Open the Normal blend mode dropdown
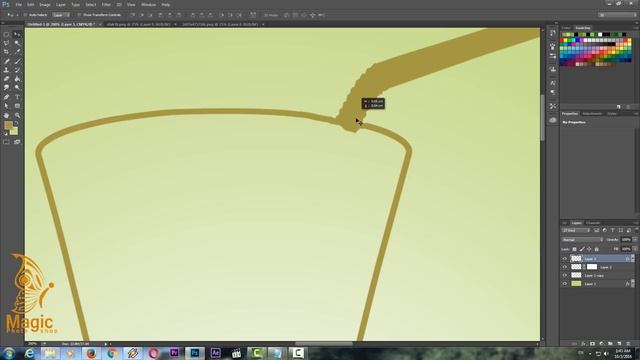The width and height of the screenshot is (640, 360). pos(582,240)
